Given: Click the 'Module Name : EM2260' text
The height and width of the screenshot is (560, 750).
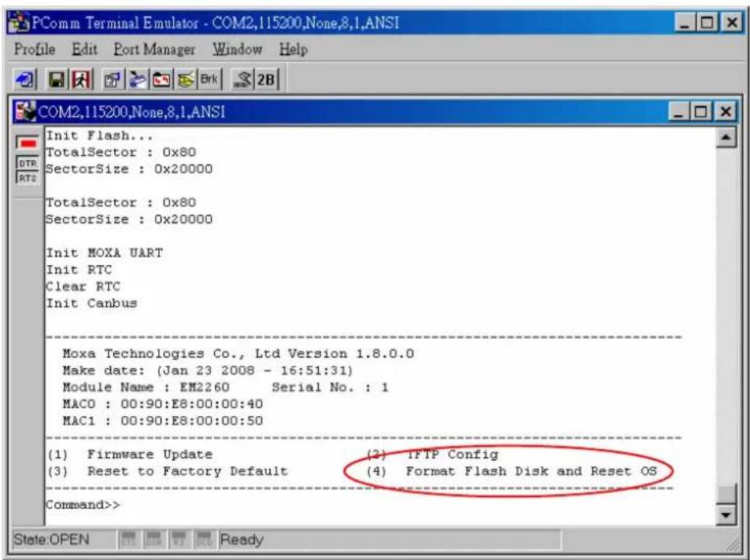Looking at the screenshot, I should [x=146, y=387].
